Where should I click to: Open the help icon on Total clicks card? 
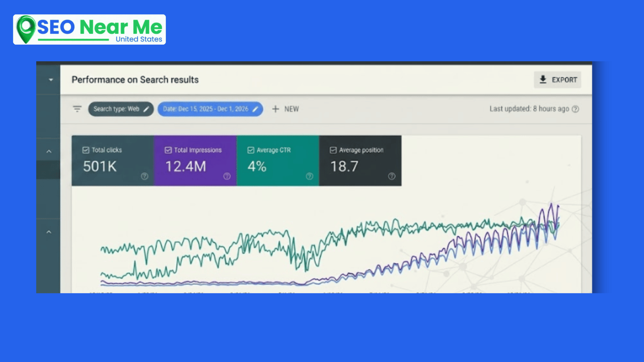(144, 176)
